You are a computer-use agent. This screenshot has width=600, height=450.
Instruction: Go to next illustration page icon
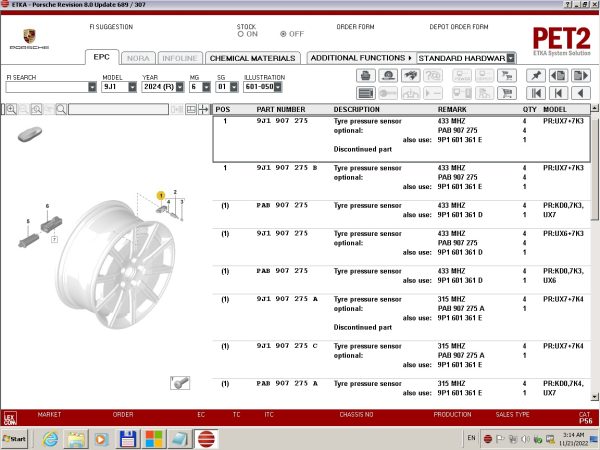tap(581, 75)
